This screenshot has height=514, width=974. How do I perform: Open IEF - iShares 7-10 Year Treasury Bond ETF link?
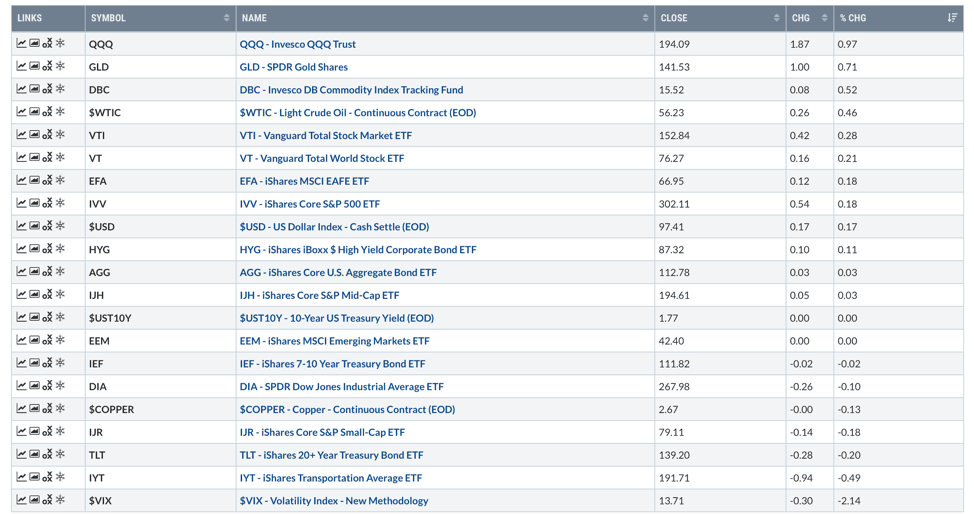coord(332,364)
